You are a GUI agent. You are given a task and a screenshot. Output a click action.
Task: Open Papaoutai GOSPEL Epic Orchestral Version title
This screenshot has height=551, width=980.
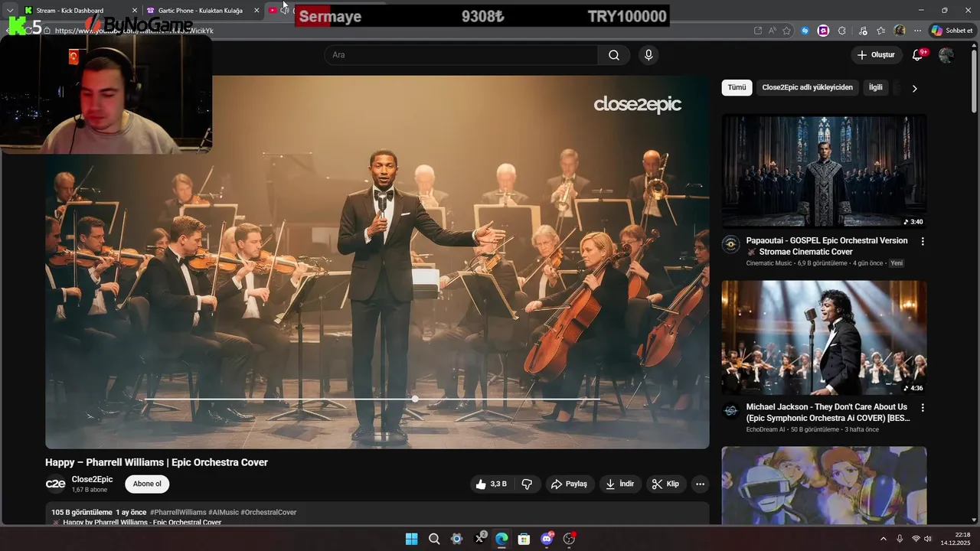(827, 246)
